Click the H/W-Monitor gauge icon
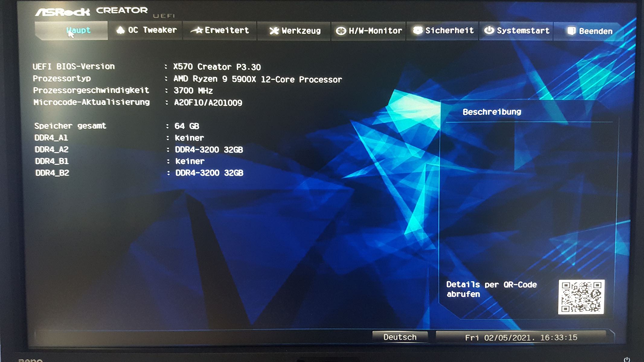The image size is (644, 362). tap(341, 31)
